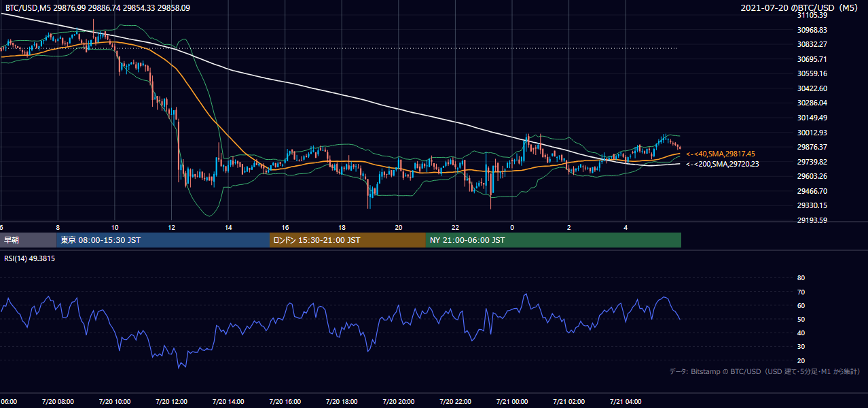This screenshot has width=868, height=408.
Task: Click hour label 16 under price chart
Action: coord(285,228)
